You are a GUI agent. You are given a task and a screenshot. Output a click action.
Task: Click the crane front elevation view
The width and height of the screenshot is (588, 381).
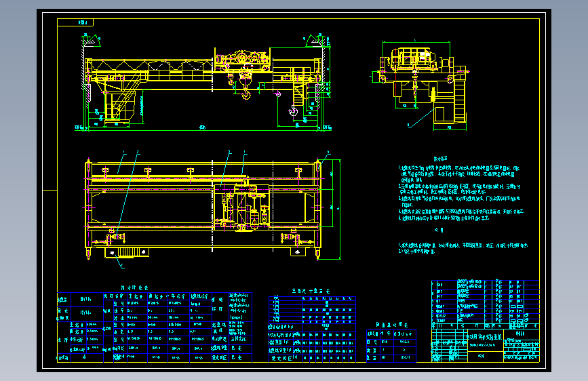point(203,83)
